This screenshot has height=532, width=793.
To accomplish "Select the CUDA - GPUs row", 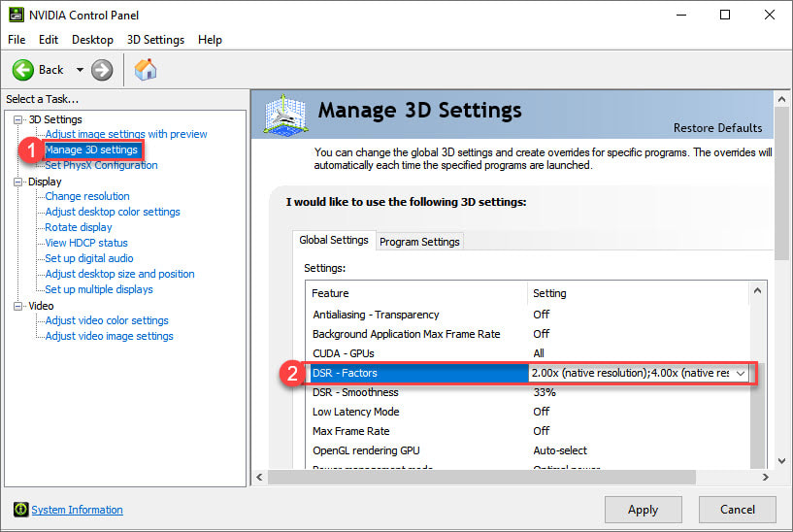I will click(527, 353).
